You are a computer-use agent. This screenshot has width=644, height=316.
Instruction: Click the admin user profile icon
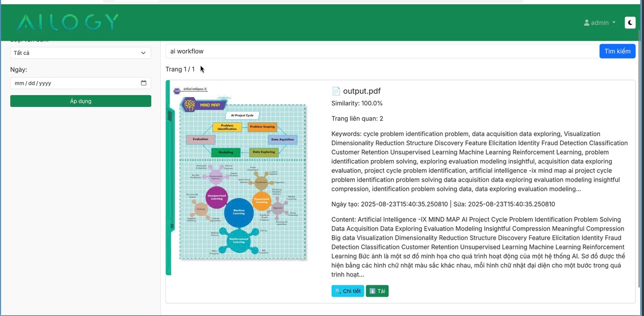(x=587, y=23)
